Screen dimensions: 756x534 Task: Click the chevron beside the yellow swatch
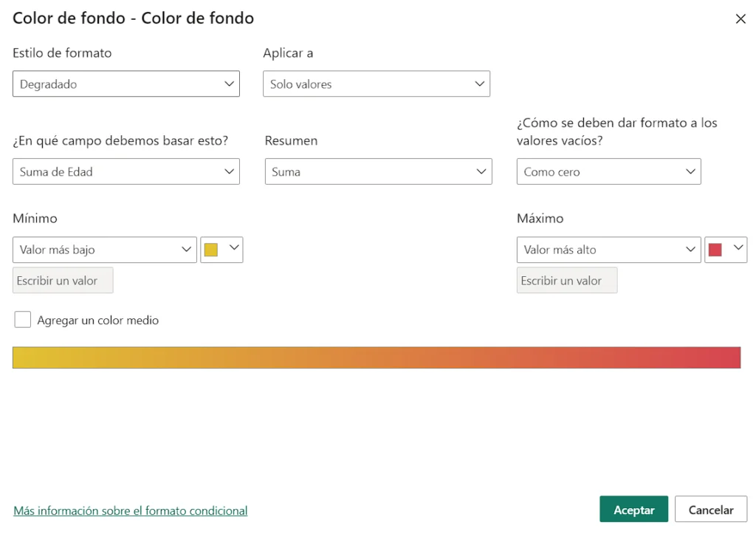point(233,250)
